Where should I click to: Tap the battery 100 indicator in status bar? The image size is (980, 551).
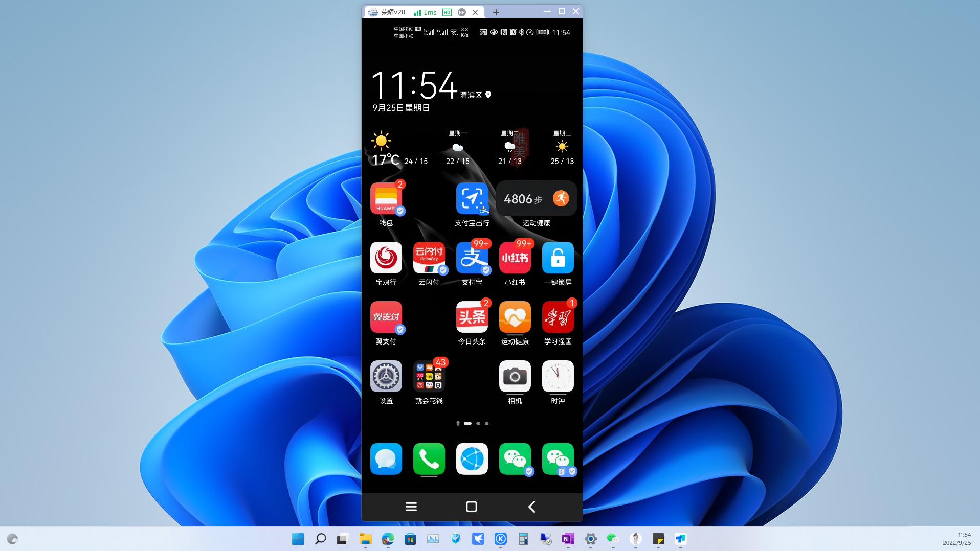click(543, 32)
